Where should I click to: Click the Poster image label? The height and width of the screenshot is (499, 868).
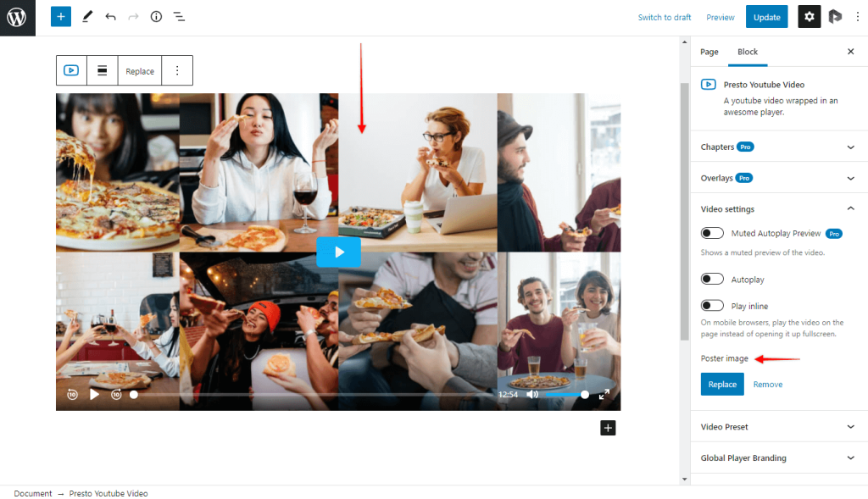pos(724,358)
